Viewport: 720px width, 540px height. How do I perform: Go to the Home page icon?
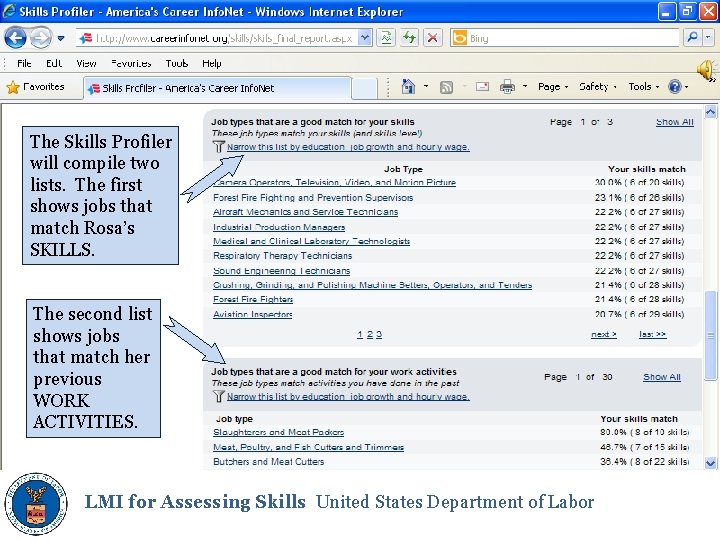click(x=408, y=86)
